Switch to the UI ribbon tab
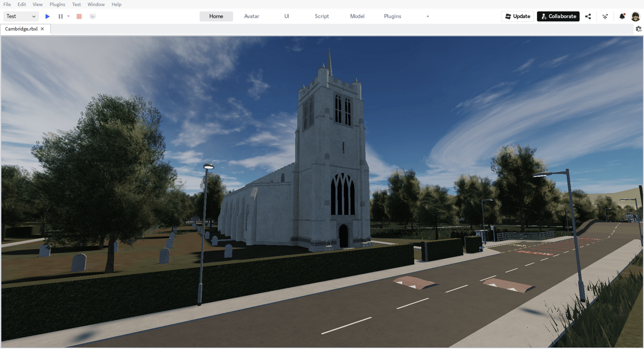644x362 pixels. click(x=287, y=16)
